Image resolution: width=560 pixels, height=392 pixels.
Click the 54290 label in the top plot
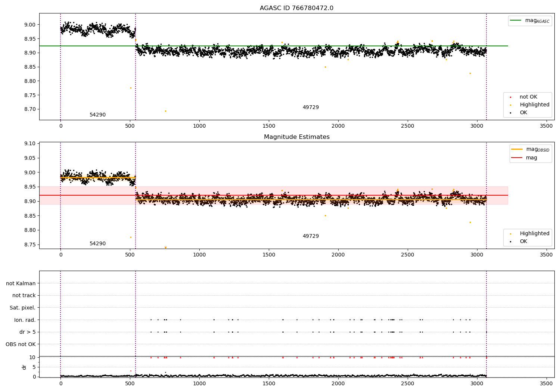pyautogui.click(x=97, y=115)
